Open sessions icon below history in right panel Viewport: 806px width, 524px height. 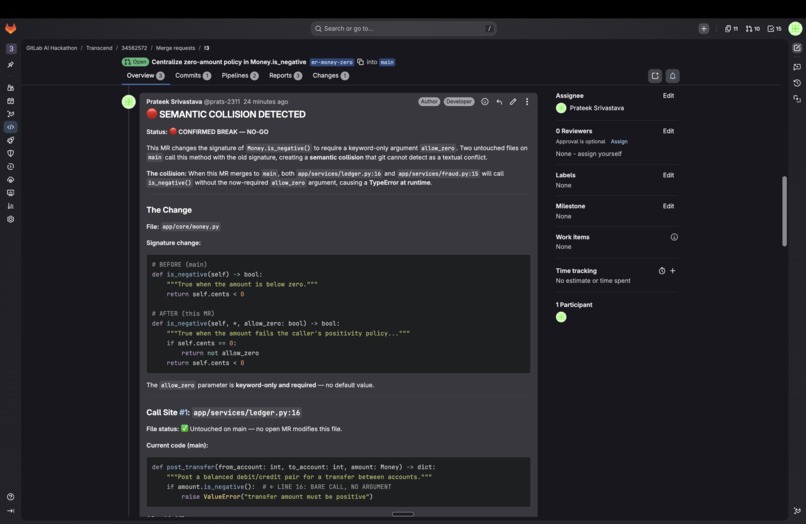pyautogui.click(x=797, y=99)
